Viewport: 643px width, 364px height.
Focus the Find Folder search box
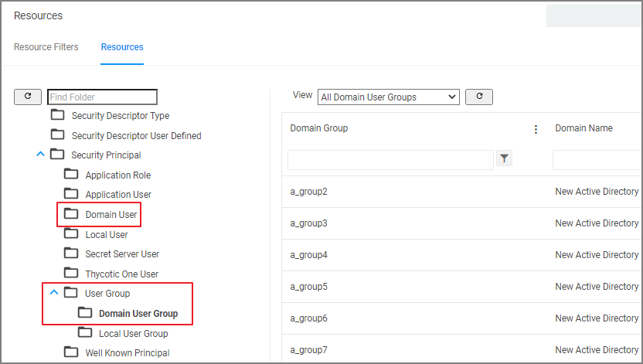pyautogui.click(x=102, y=97)
